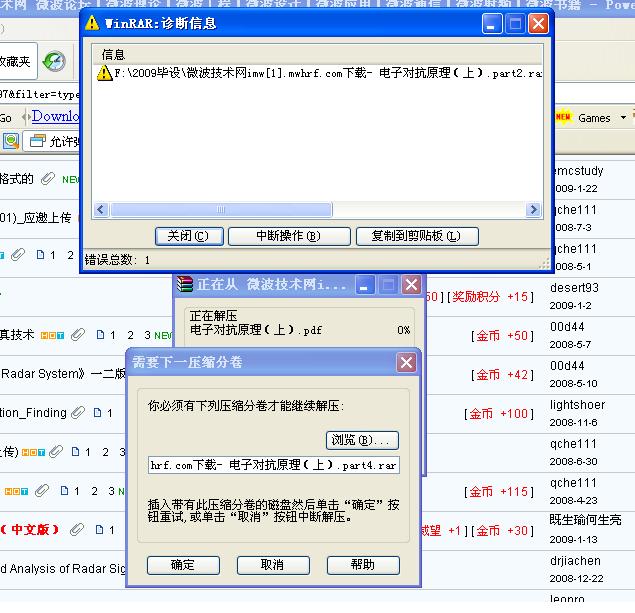Click the 金币 +42 reward label

pyautogui.click(x=503, y=375)
